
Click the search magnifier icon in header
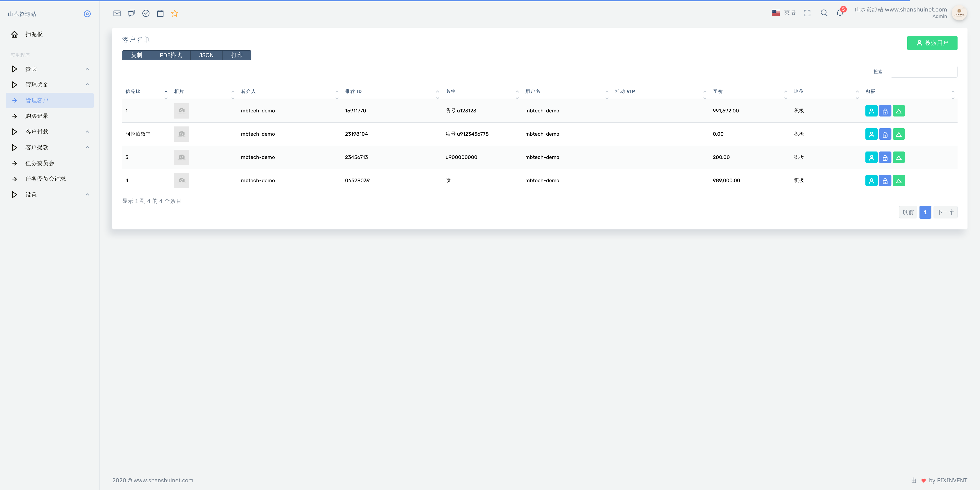pyautogui.click(x=824, y=13)
